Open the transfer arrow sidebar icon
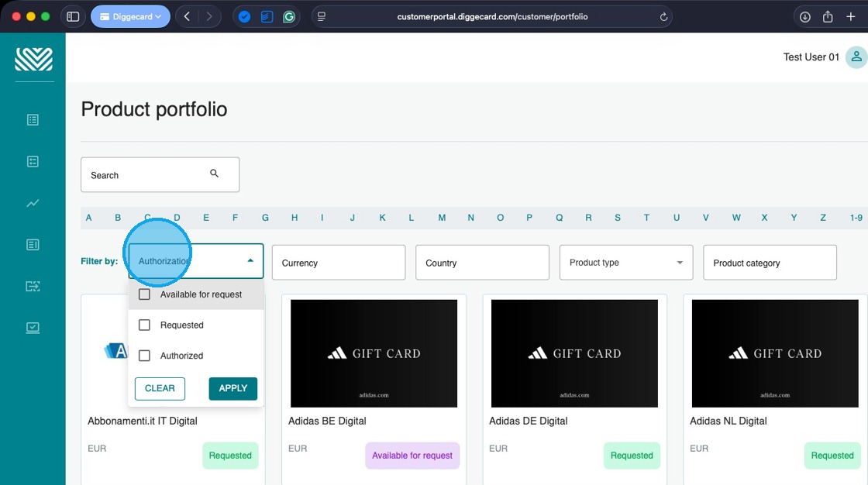Viewport: 868px width, 485px height. click(33, 286)
